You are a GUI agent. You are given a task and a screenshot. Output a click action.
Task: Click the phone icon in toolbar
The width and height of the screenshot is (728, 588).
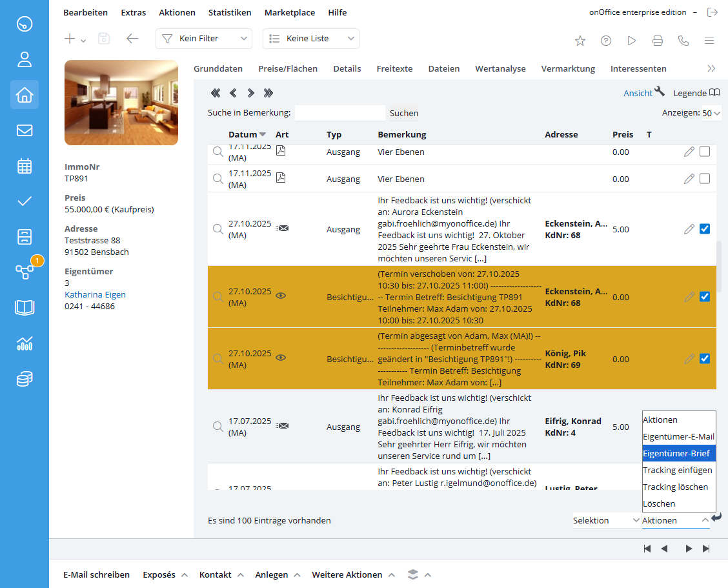(683, 41)
